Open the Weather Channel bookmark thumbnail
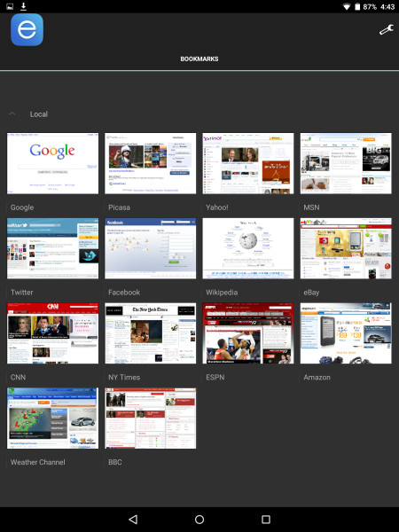Image resolution: width=399 pixels, height=532 pixels. coord(53,418)
